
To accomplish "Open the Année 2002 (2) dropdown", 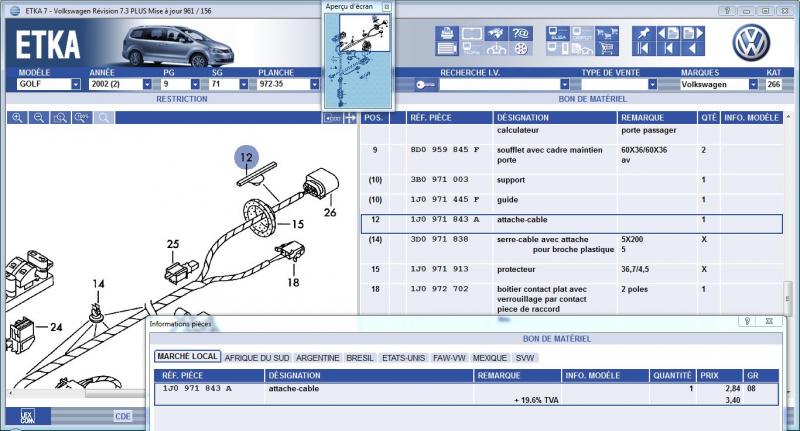I will pyautogui.click(x=147, y=84).
